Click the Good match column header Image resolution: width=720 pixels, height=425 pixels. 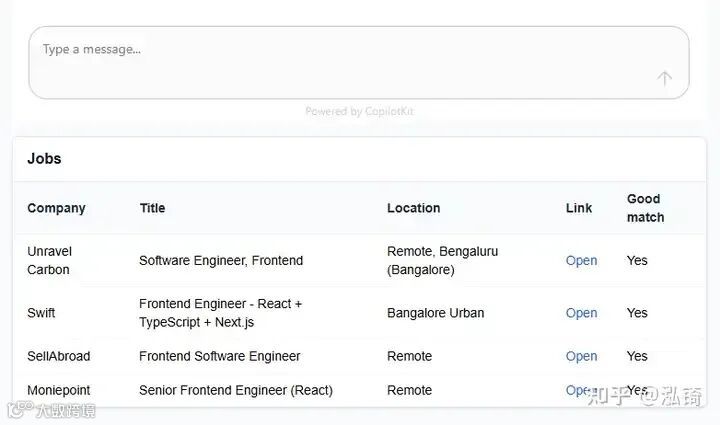(645, 208)
